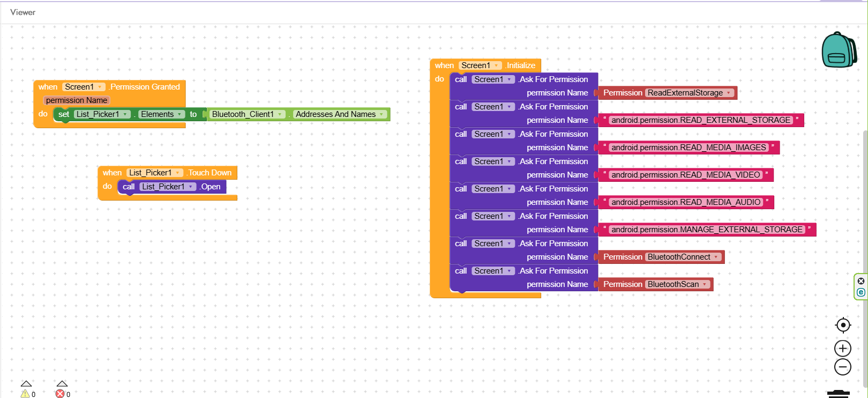Open the Addresses And Names property dropdown

(381, 114)
